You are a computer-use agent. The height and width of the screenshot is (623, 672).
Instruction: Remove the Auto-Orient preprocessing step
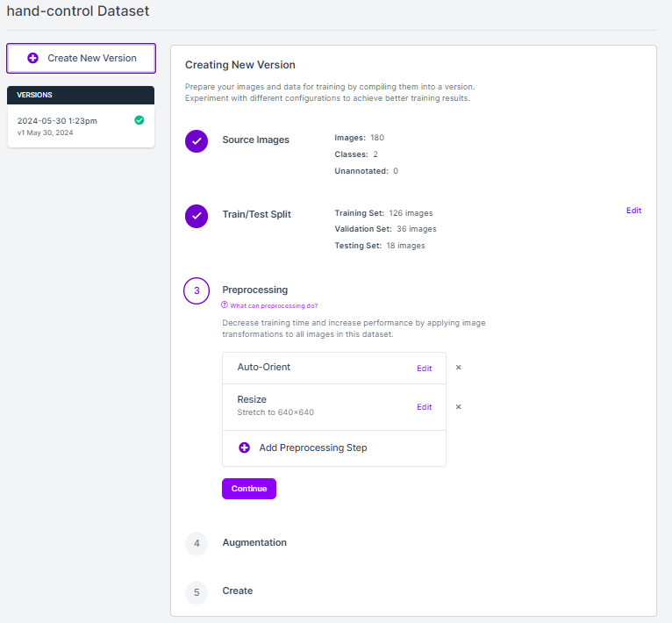point(459,368)
